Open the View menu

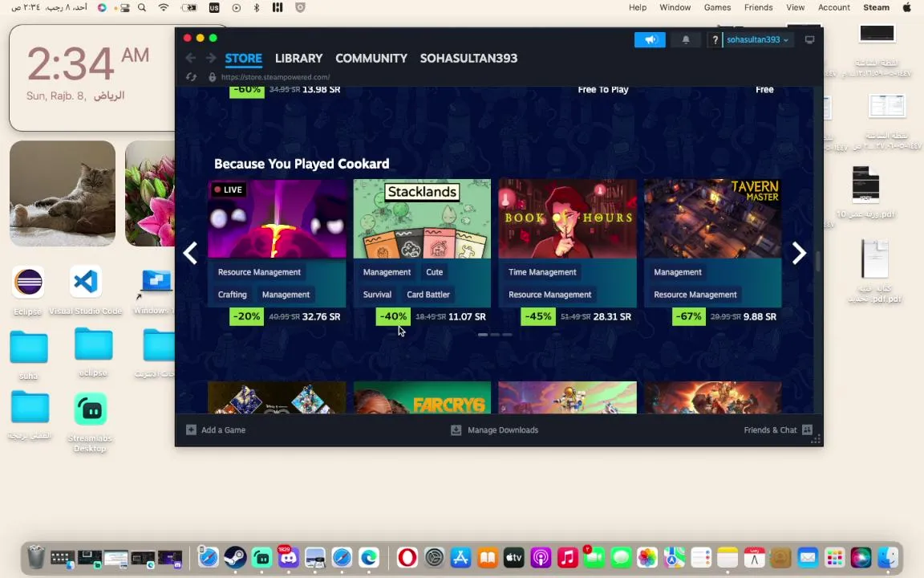(795, 8)
